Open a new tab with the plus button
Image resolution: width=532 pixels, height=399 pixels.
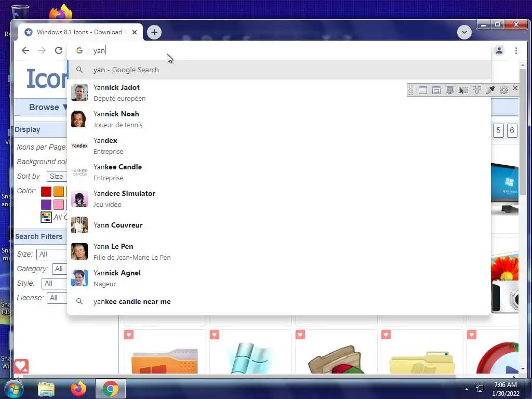[154, 32]
